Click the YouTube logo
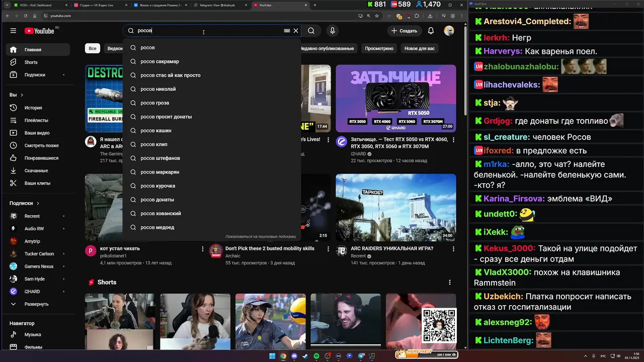 [x=40, y=31]
